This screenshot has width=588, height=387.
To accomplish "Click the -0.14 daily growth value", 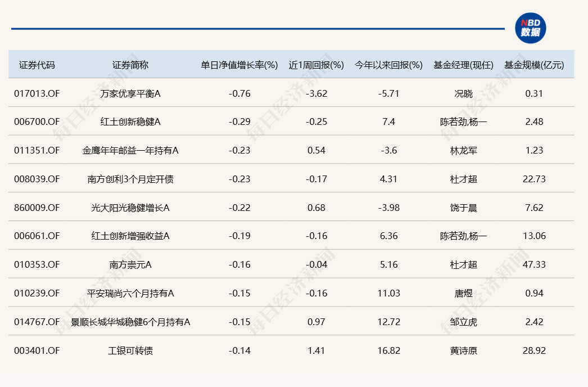I will [239, 350].
